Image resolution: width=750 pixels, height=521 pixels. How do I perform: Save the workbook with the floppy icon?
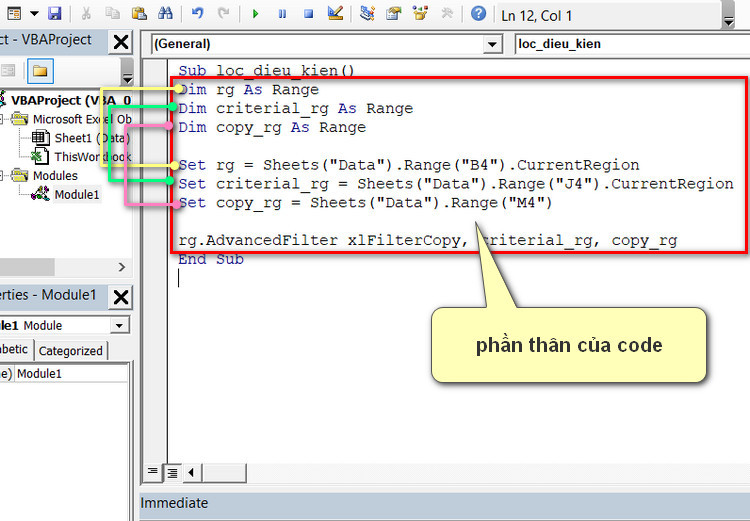pos(55,13)
